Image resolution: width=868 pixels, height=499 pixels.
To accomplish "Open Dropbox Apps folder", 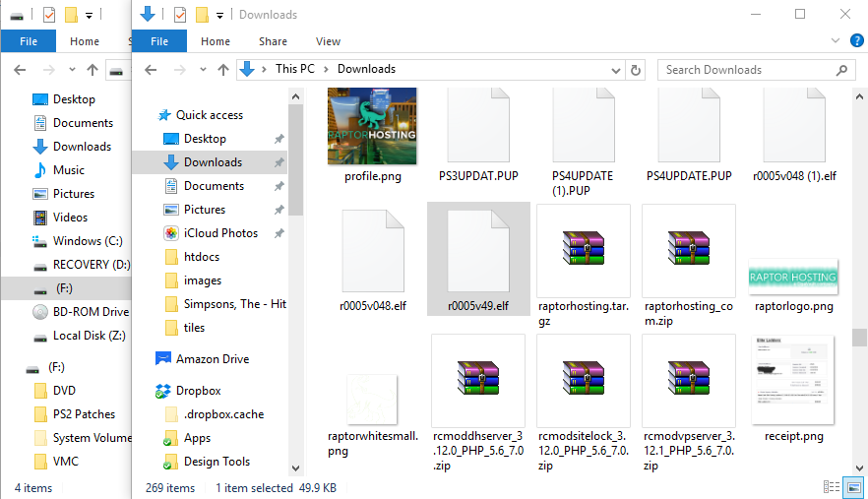I will 197,438.
